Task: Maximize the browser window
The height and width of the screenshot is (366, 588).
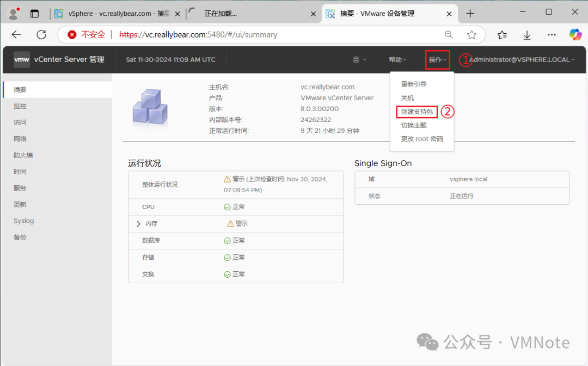Action: (x=549, y=13)
